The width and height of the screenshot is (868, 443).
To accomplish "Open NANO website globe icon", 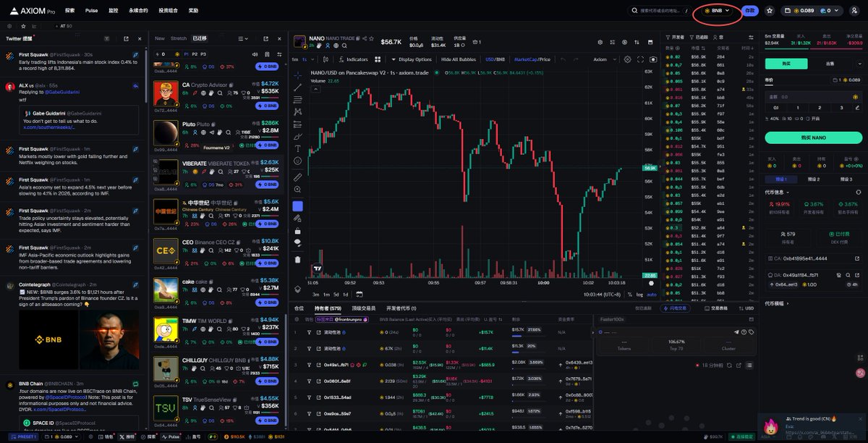I will (336, 45).
